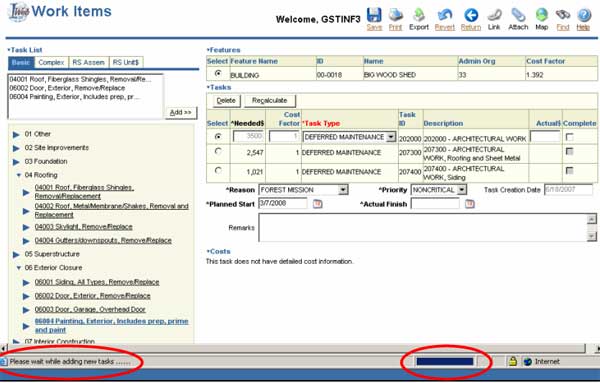Open 06003 Door, Garage, Overhead Door link
The width and height of the screenshot is (600, 383).
tap(90, 309)
